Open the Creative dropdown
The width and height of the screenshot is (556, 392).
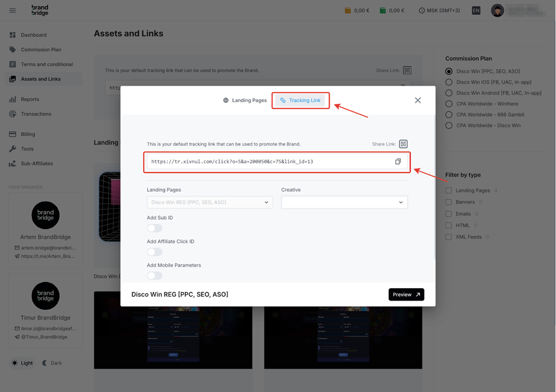[344, 202]
